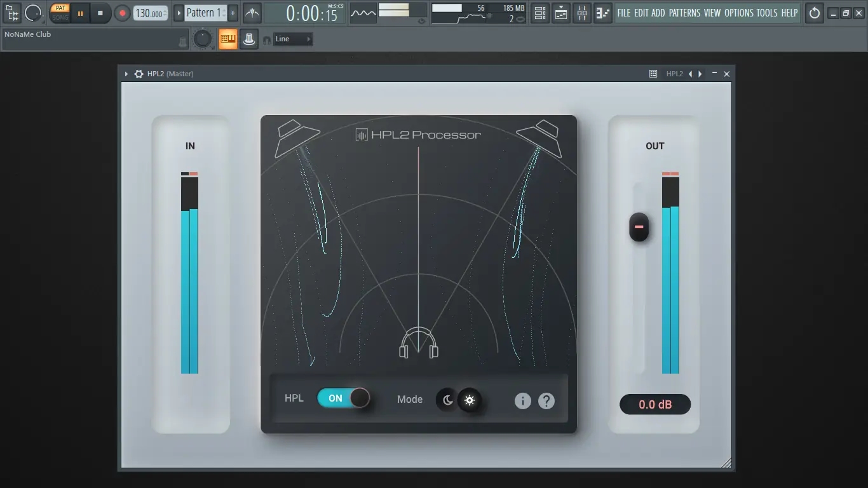
Task: Click the OUT gain slider handle
Action: click(639, 227)
